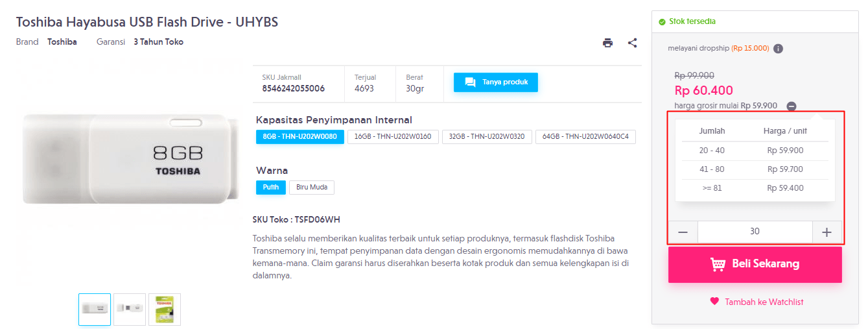Screen dimensions: 868x329
Task: Click SKU number 8546242055006
Action: point(294,88)
